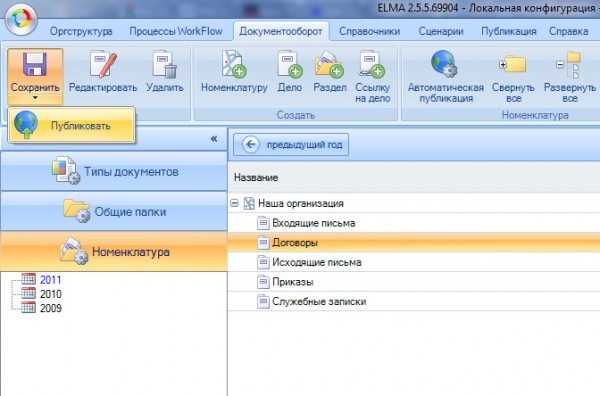Click the calendar icon beside 2010
Image resolution: width=600 pixels, height=396 pixels.
point(29,293)
